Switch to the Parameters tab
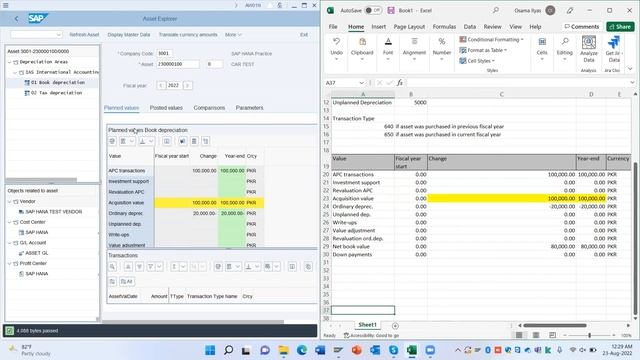 [x=249, y=108]
